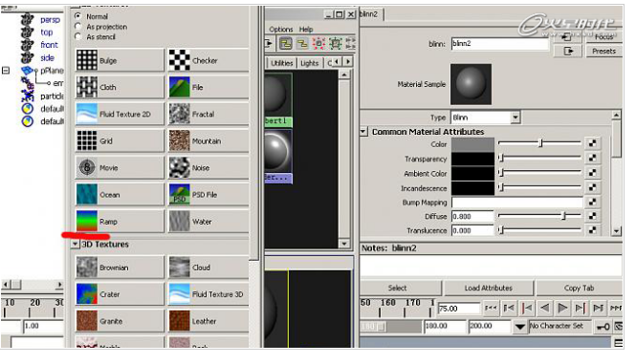Click the Diffuse value field
The width and height of the screenshot is (636, 364).
point(472,216)
